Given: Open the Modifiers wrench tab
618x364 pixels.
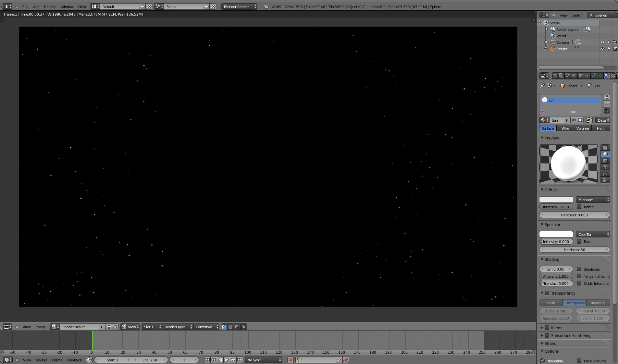Looking at the screenshot, I should click(594, 76).
